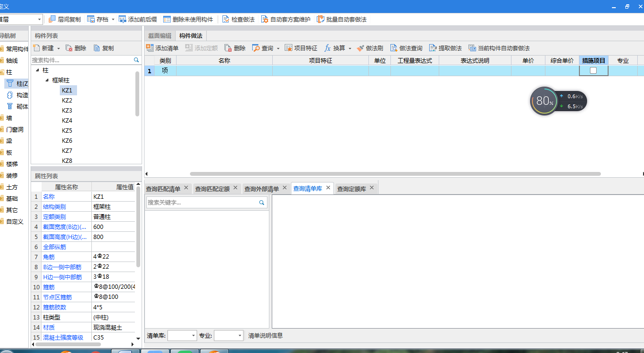
Task: Click 新建 in the component list
Action: 44,48
